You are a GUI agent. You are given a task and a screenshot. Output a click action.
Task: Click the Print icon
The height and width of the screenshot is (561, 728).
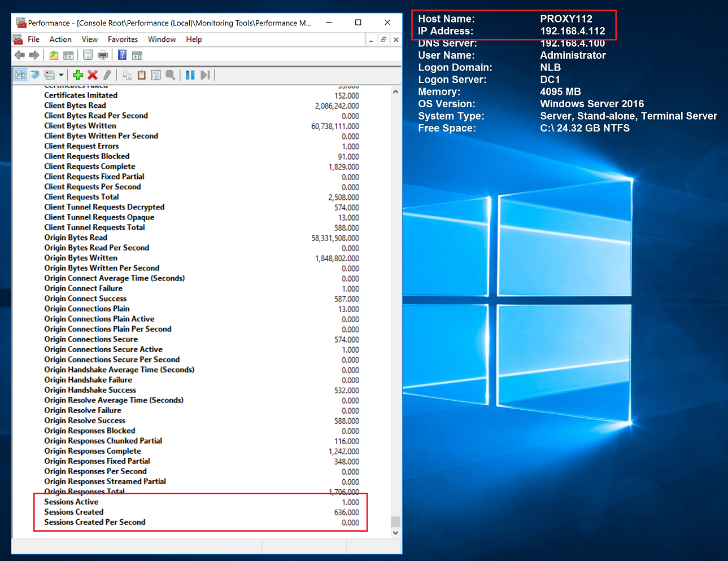pyautogui.click(x=103, y=55)
